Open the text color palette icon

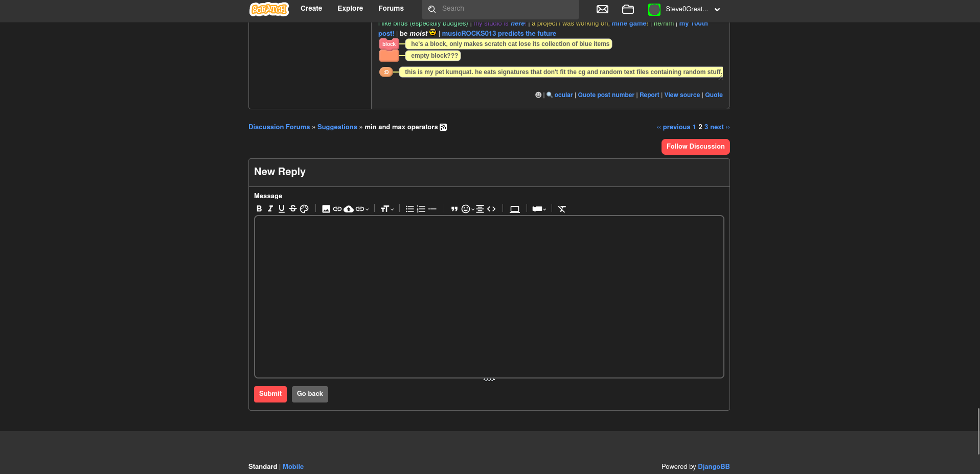(304, 209)
